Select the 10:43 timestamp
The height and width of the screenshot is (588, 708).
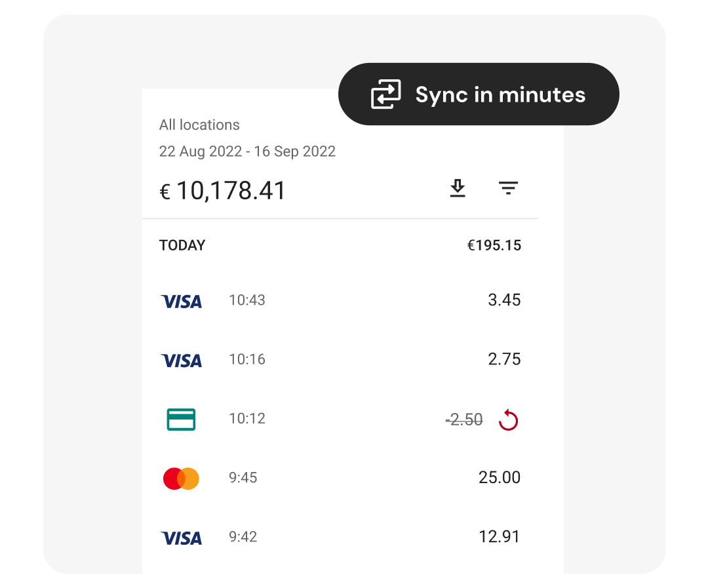click(247, 300)
